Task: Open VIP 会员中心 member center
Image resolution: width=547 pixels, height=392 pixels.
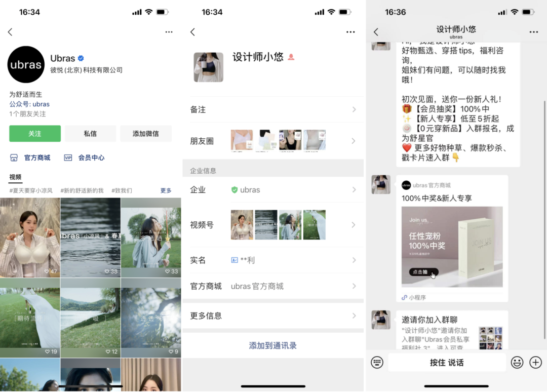Action: click(85, 158)
